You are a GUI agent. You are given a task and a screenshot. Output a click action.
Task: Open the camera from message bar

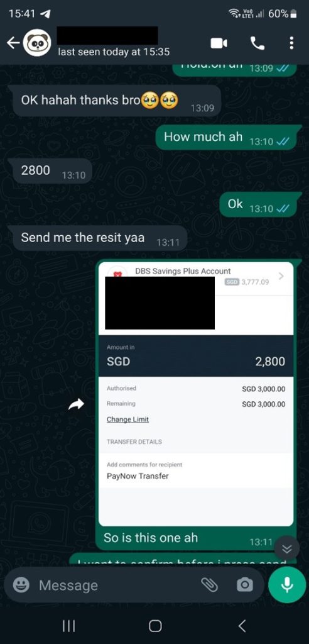pos(245,585)
